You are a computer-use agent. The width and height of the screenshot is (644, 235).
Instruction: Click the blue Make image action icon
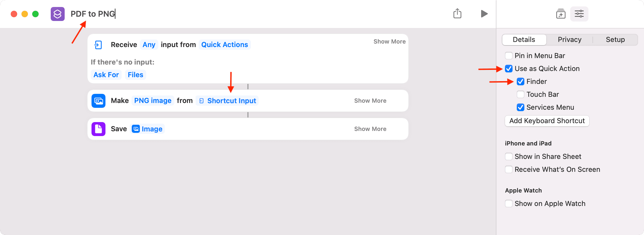click(x=98, y=101)
